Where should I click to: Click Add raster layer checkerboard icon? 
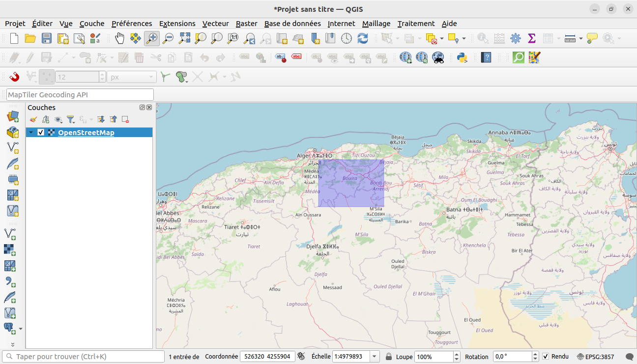click(x=9, y=250)
